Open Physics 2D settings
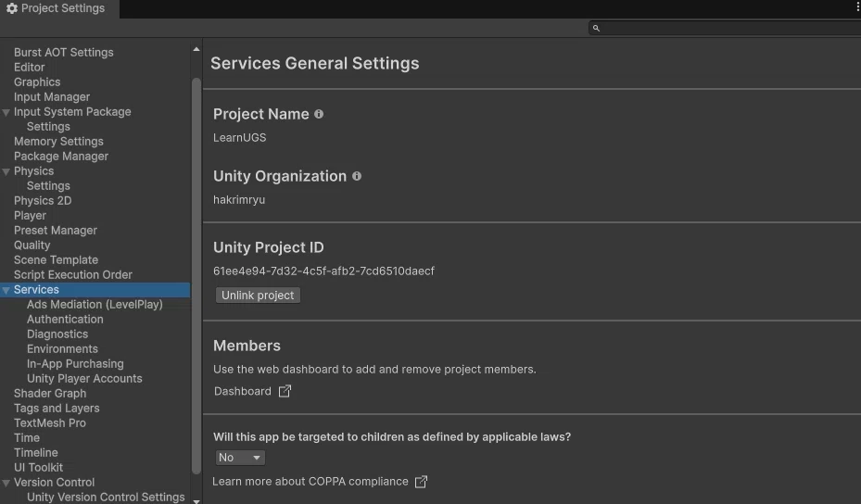This screenshot has height=504, width=861. pyautogui.click(x=43, y=200)
